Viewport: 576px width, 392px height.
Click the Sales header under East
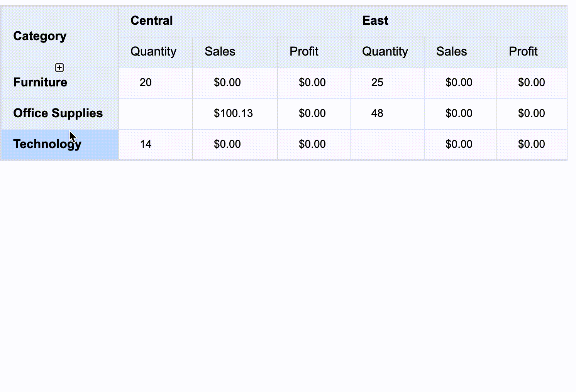[452, 52]
